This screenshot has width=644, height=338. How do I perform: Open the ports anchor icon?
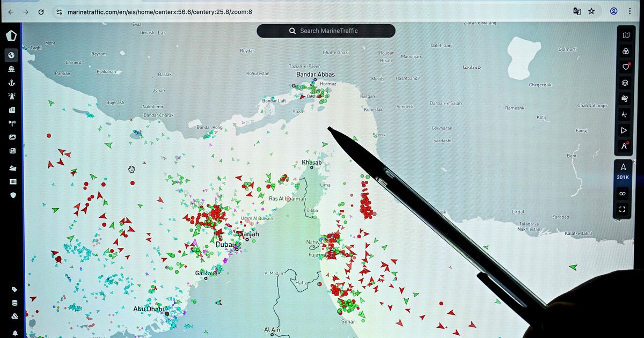pyautogui.click(x=12, y=83)
